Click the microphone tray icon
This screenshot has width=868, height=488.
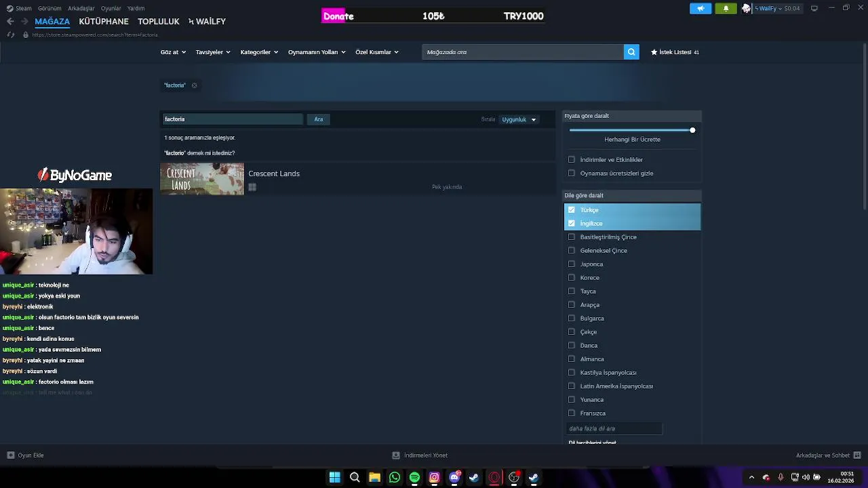(781, 478)
